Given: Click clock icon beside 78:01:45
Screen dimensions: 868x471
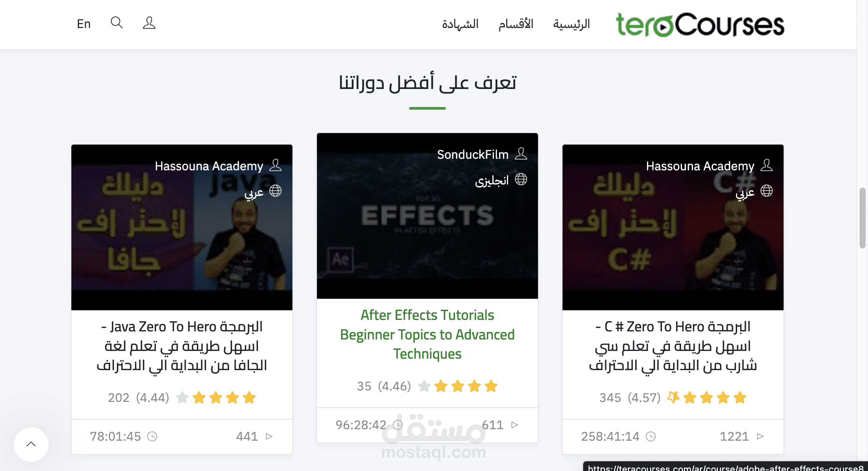Looking at the screenshot, I should point(152,436).
